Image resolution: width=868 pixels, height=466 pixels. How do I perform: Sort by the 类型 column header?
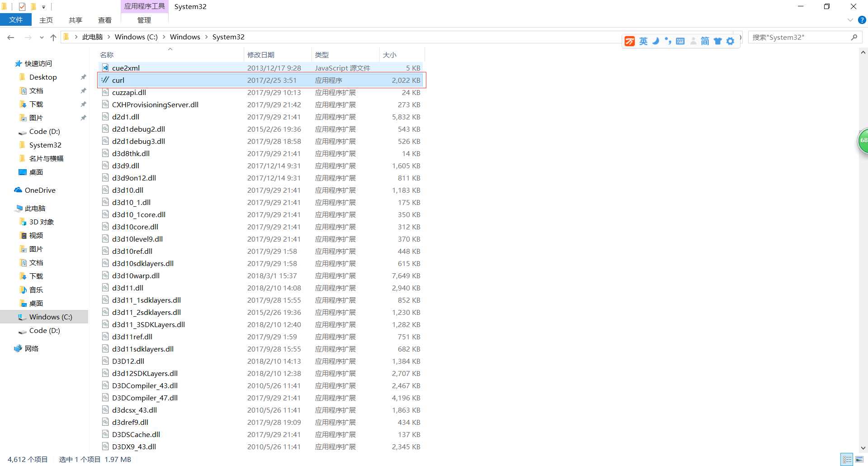click(345, 55)
